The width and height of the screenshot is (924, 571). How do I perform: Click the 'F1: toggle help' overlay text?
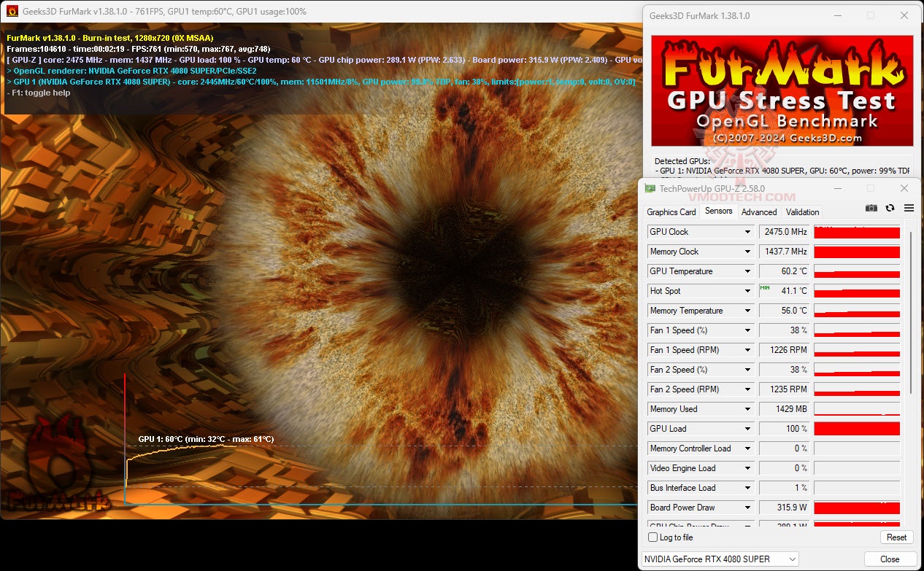coord(39,93)
